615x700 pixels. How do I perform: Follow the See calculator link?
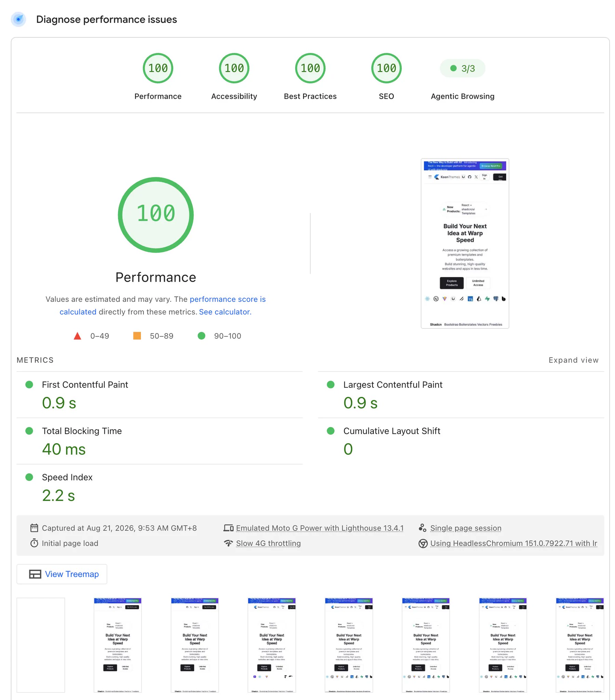225,312
